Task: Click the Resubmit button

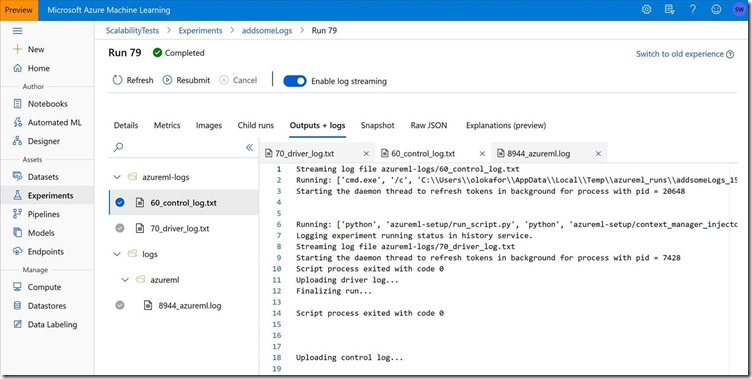Action: click(x=186, y=80)
